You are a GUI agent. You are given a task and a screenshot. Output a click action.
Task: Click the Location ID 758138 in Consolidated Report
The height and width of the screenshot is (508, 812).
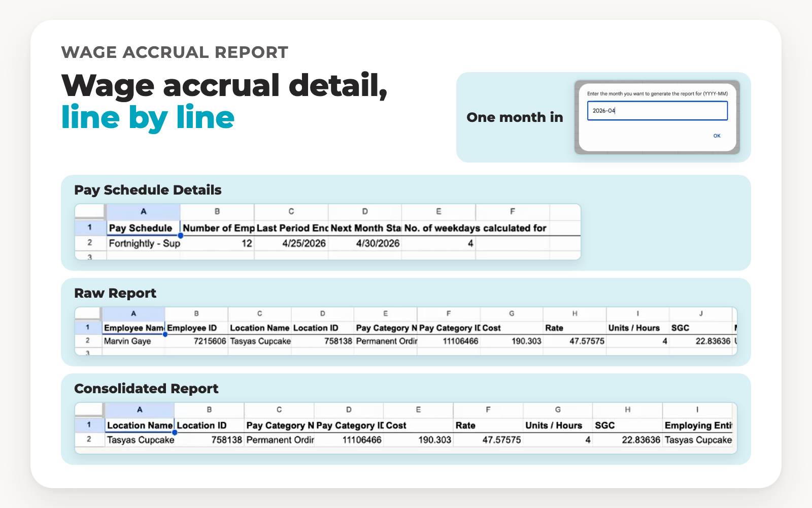[209, 440]
